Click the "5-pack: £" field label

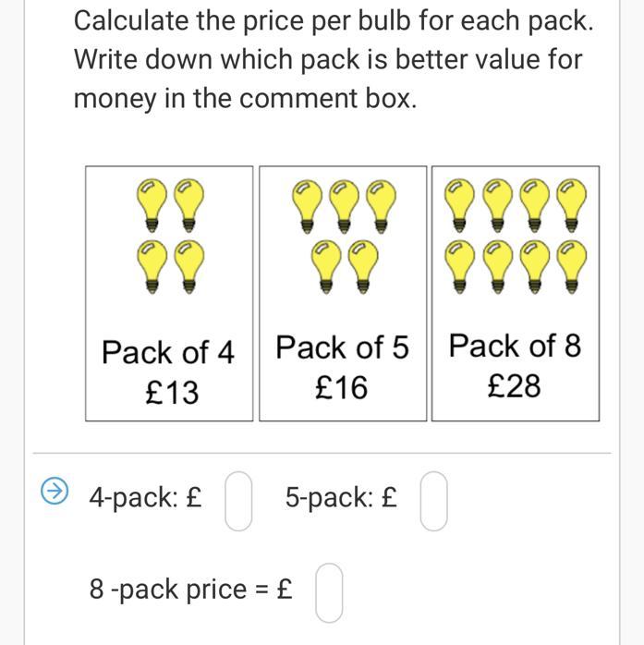(342, 497)
